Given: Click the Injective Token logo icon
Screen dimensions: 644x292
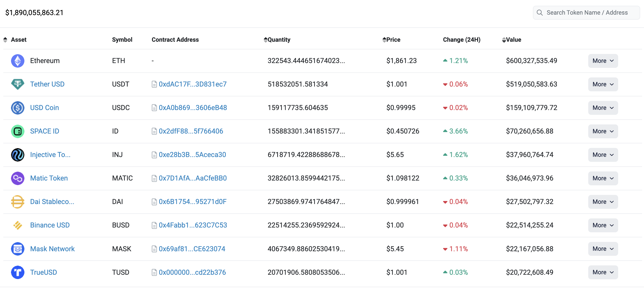Looking at the screenshot, I should pyautogui.click(x=17, y=155).
